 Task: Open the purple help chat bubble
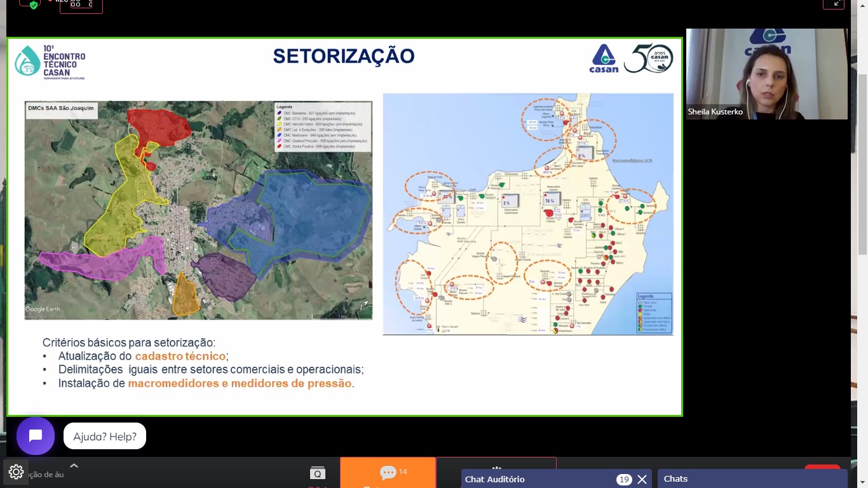(36, 436)
